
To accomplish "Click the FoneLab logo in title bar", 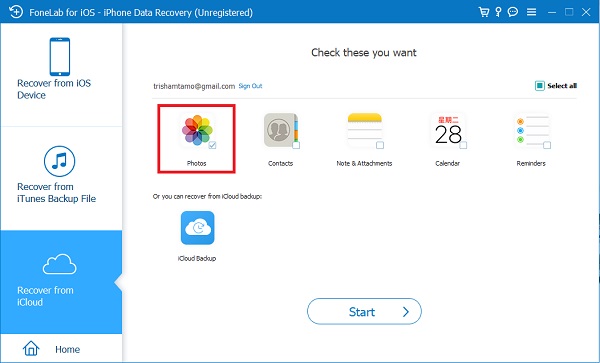I will pyautogui.click(x=16, y=12).
